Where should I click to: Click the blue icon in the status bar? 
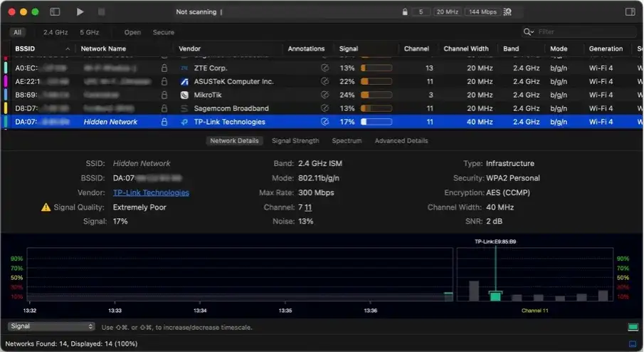click(x=633, y=344)
